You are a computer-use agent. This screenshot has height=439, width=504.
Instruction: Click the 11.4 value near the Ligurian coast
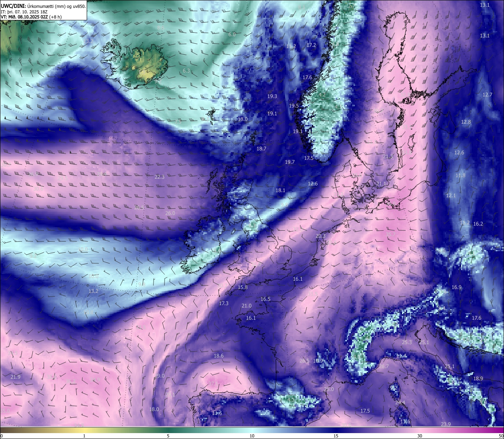tap(401, 356)
